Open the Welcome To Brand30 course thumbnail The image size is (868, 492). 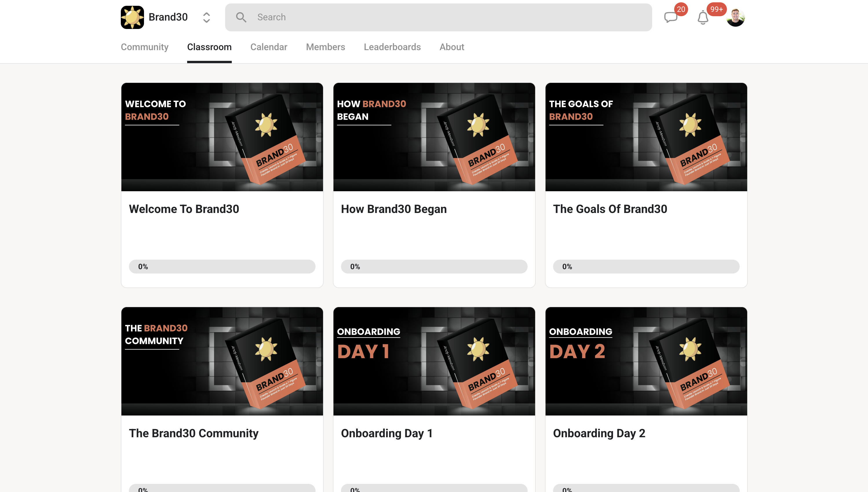point(222,137)
